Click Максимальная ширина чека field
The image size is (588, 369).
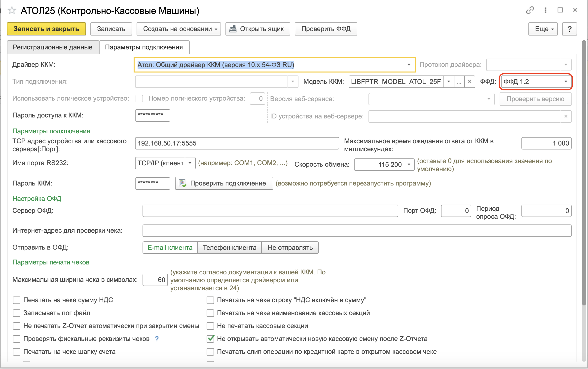(x=155, y=280)
